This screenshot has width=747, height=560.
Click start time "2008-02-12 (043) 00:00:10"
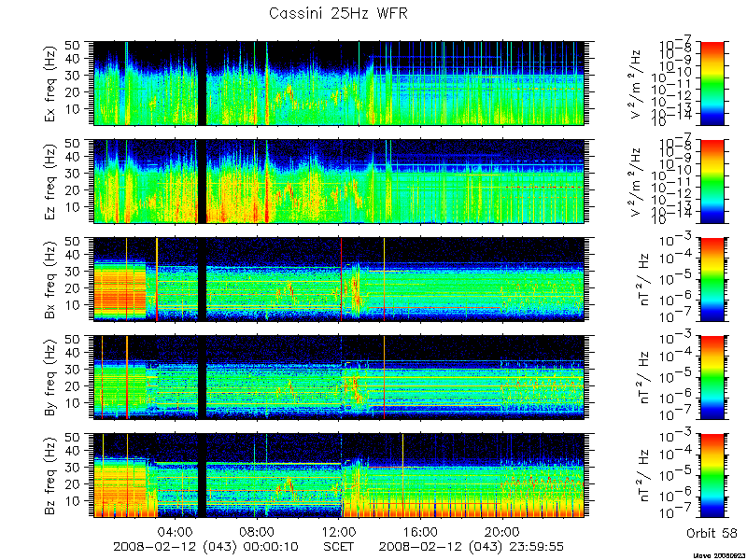[x=205, y=547]
